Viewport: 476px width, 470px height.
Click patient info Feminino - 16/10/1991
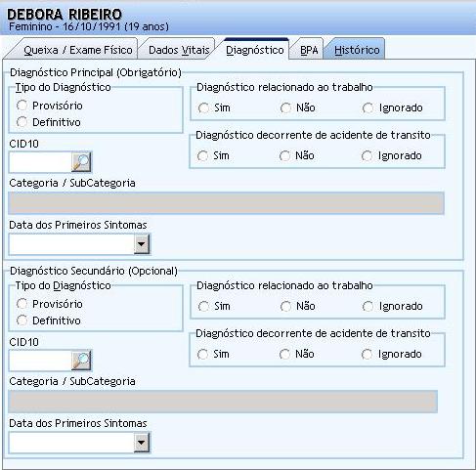[89, 26]
